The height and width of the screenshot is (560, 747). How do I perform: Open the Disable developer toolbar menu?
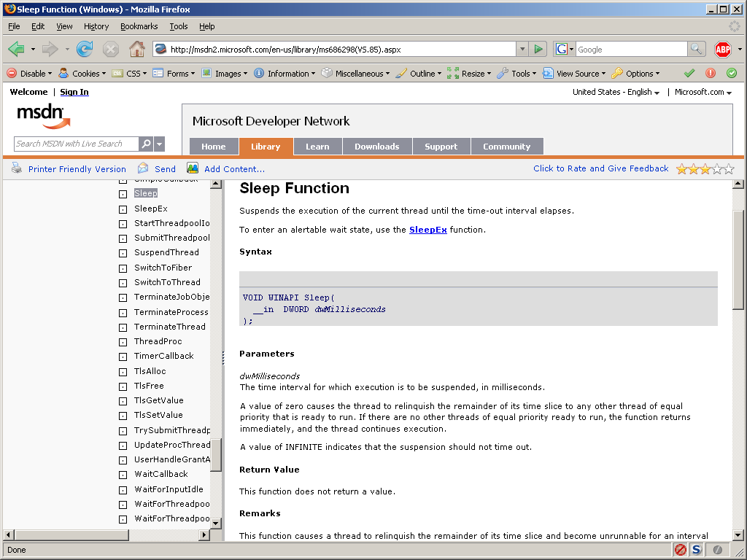[29, 74]
